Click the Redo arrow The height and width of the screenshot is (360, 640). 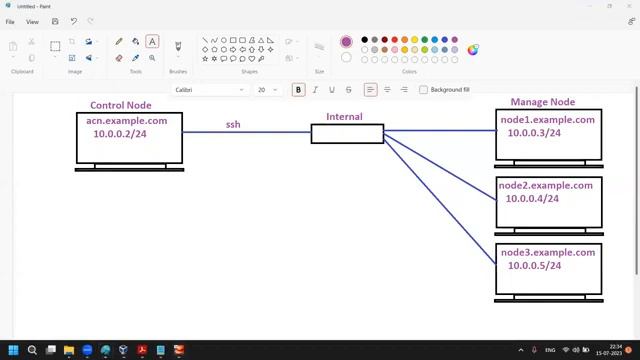(91, 21)
